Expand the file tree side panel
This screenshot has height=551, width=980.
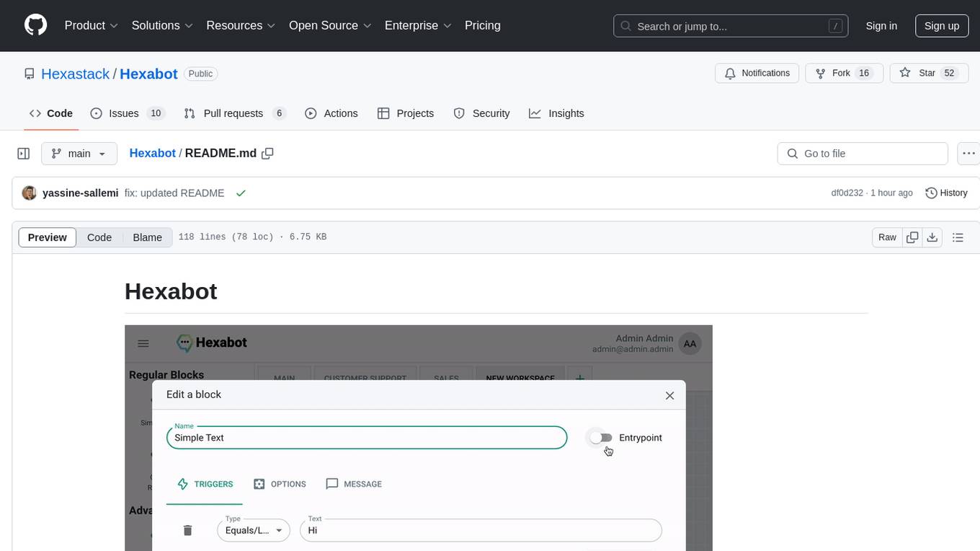[x=24, y=154]
